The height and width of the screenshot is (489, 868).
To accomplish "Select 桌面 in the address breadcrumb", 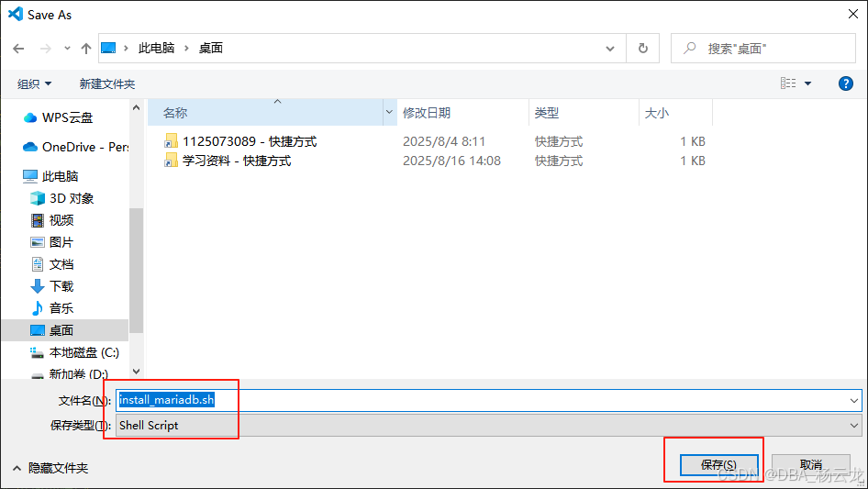I will pyautogui.click(x=211, y=49).
